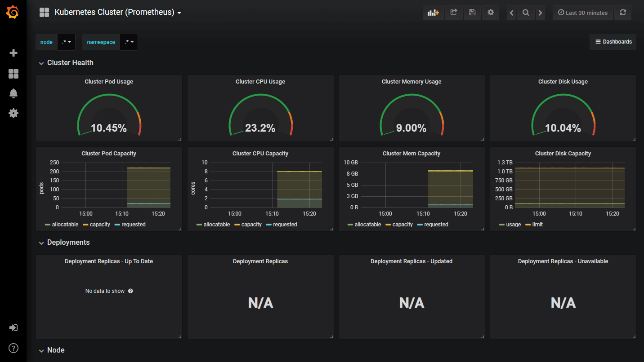Open dashboard settings gear in top bar
Viewport: 644px width, 362px height.
(491, 13)
